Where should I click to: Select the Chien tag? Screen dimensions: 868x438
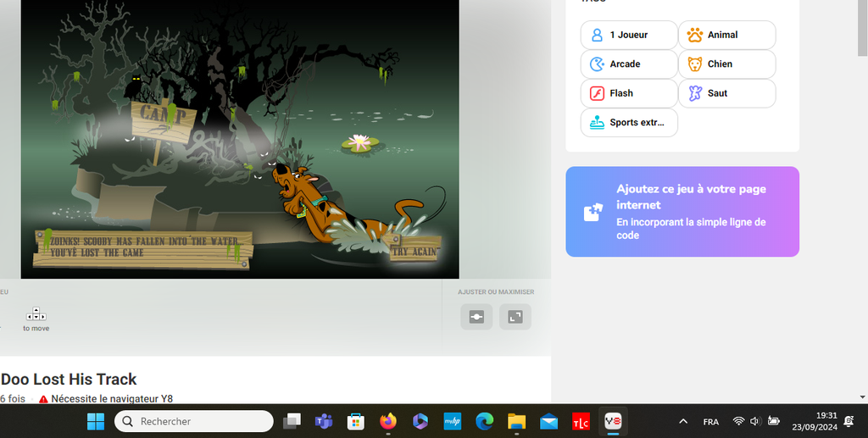[x=726, y=64]
